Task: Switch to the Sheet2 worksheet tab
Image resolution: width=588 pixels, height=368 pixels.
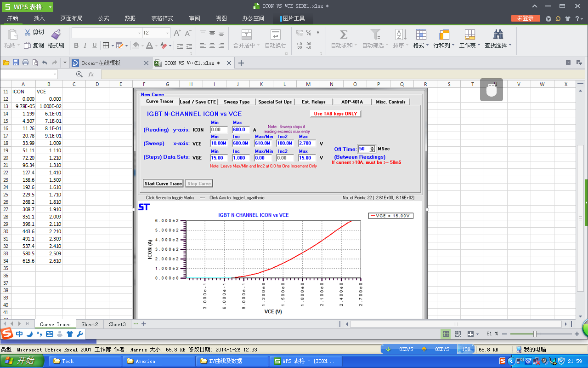Action: 90,324
